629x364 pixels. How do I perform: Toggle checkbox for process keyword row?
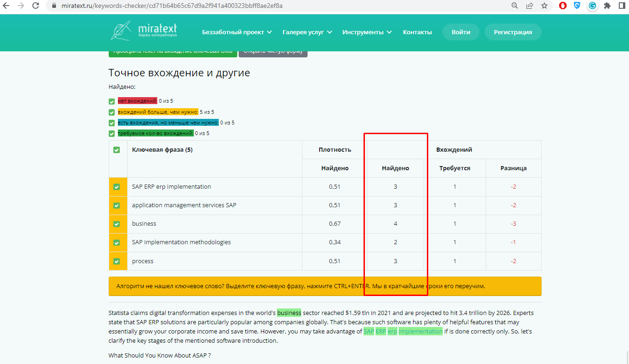117,261
